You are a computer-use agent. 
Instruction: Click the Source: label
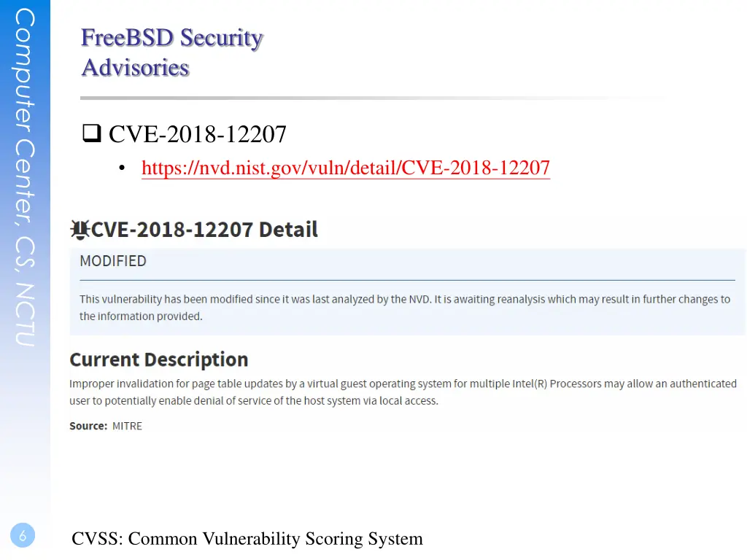(x=88, y=426)
